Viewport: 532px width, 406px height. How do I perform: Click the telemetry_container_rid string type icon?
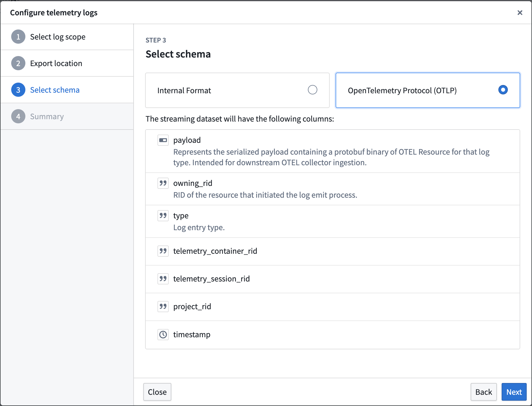[x=163, y=251]
